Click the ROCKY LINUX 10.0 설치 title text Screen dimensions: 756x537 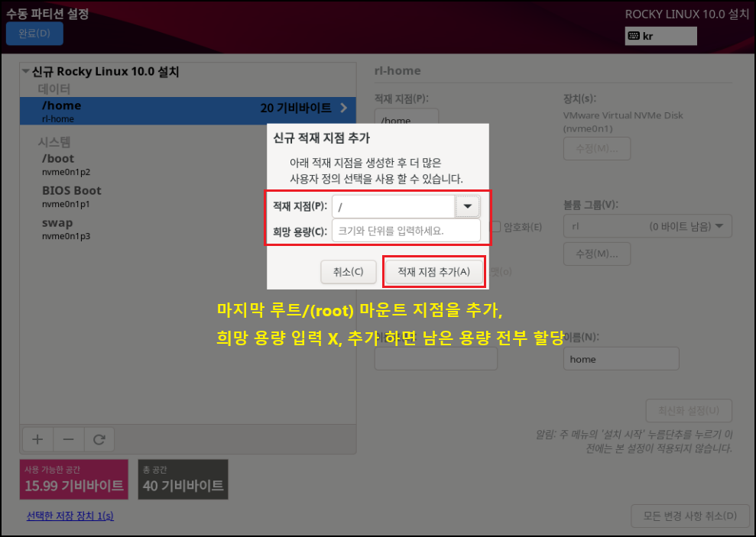[687, 15]
